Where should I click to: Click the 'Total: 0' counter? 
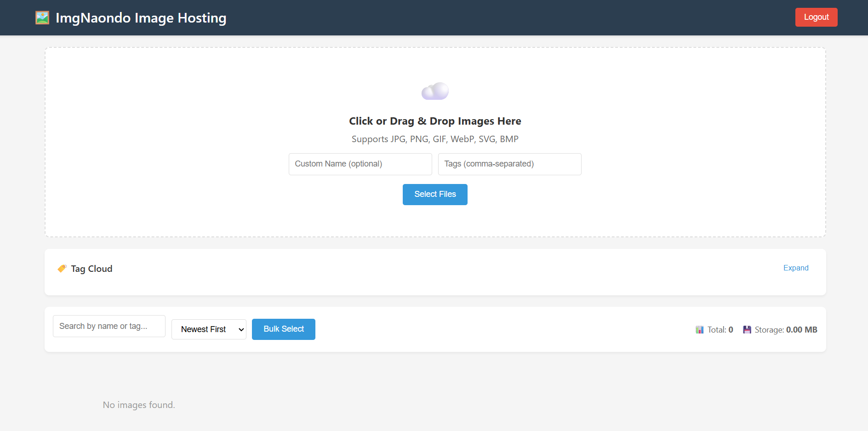click(x=720, y=330)
